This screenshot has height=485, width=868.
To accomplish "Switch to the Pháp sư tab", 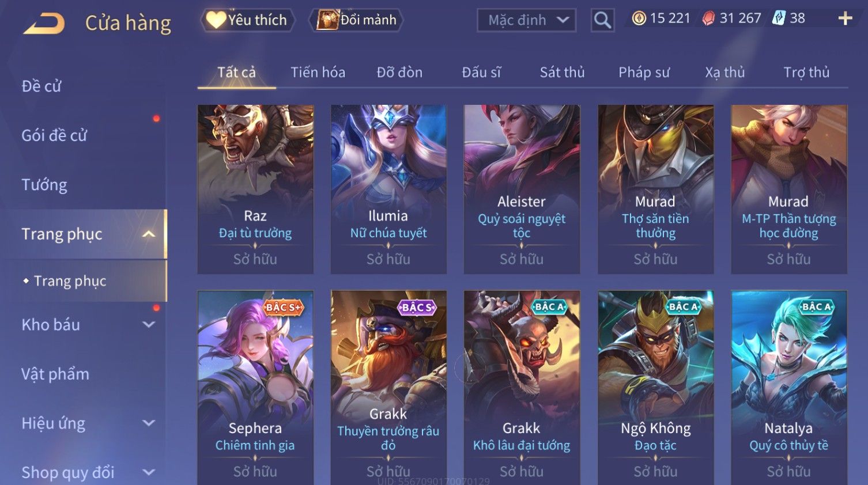I will pyautogui.click(x=644, y=72).
